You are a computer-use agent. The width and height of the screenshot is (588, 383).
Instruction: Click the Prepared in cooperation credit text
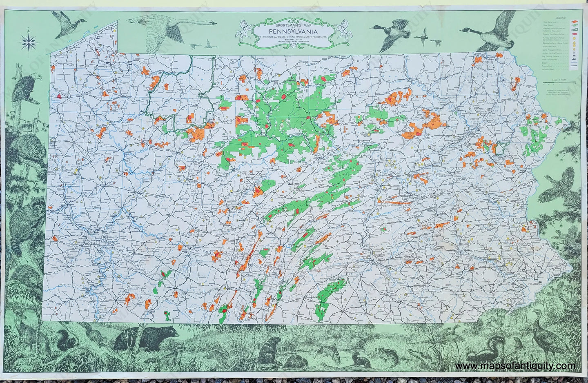point(558,94)
